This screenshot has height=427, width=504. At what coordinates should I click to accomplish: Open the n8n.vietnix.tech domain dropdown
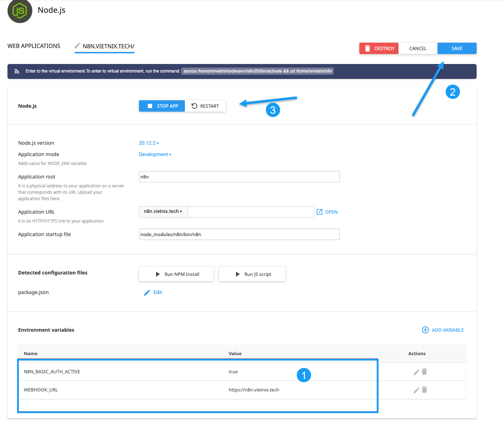163,212
